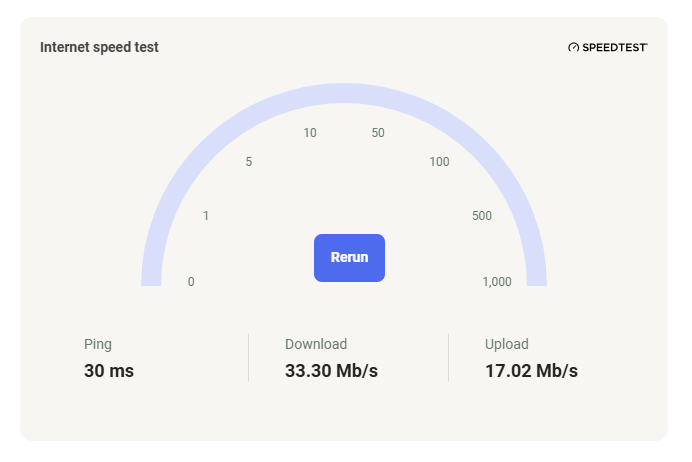The height and width of the screenshot is (462, 692).
Task: Click the "Internet speed test" heading
Action: [x=99, y=47]
